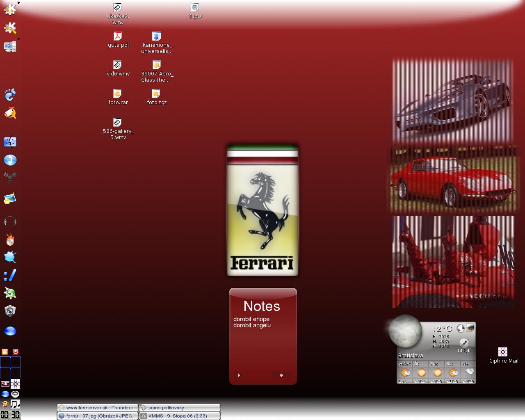
Task: Click the panel clock showing 00 30
Action: click(10, 415)
